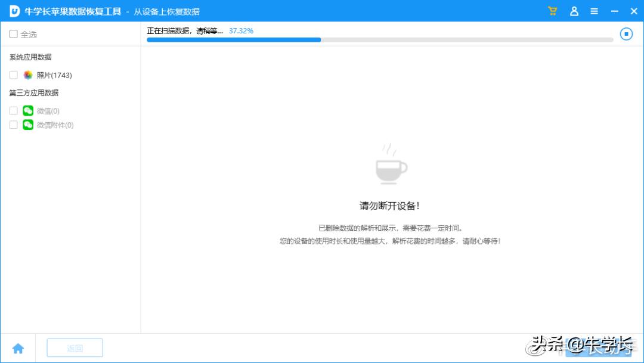The height and width of the screenshot is (363, 644).
Task: Open the hamburger main menu
Action: (594, 11)
